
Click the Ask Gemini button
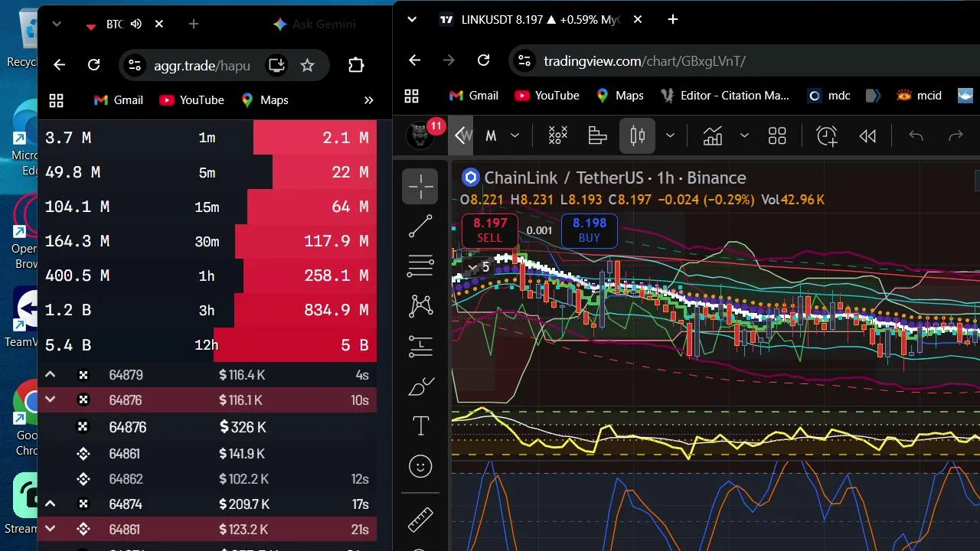pos(315,24)
